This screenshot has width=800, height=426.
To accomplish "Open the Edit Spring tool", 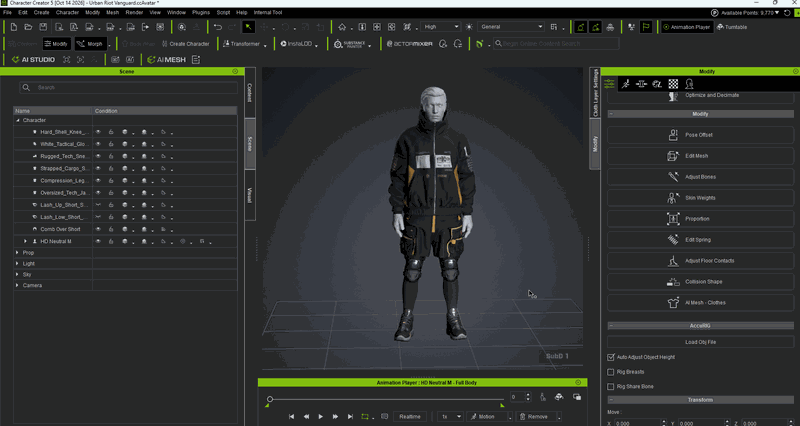I will 701,239.
